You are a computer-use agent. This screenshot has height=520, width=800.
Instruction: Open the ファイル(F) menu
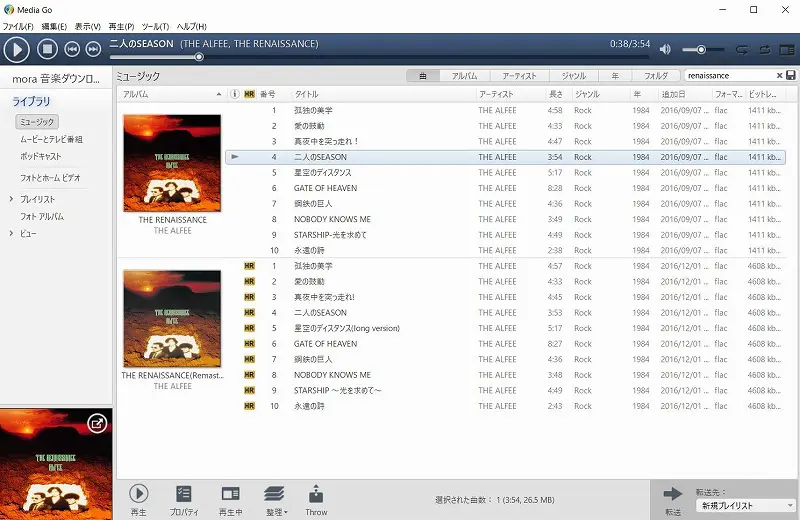[18, 26]
